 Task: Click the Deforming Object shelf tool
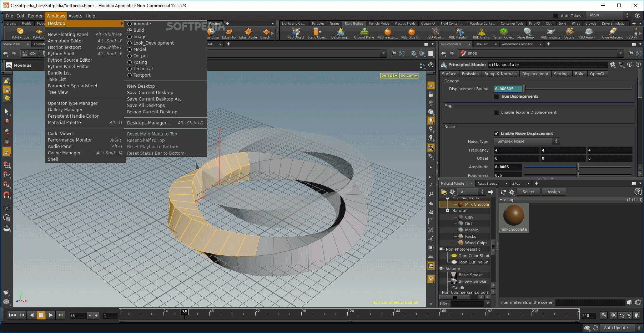(340, 33)
